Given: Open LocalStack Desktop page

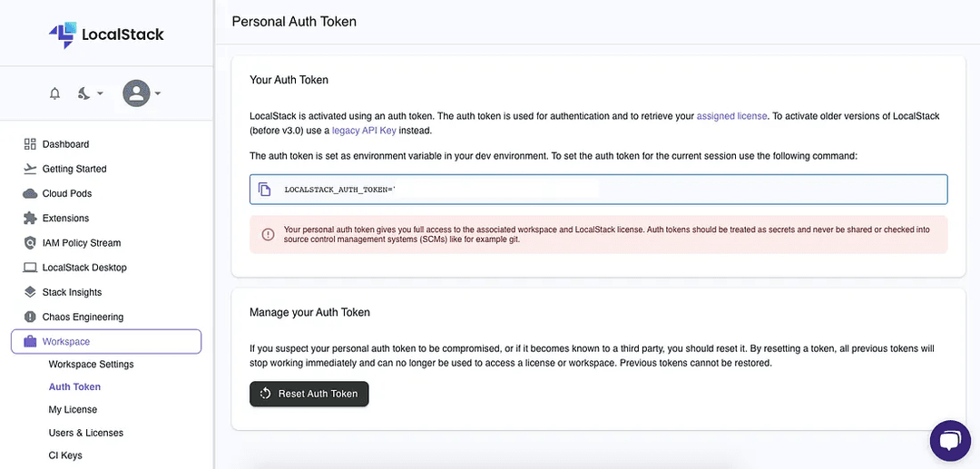Looking at the screenshot, I should click(x=84, y=268).
